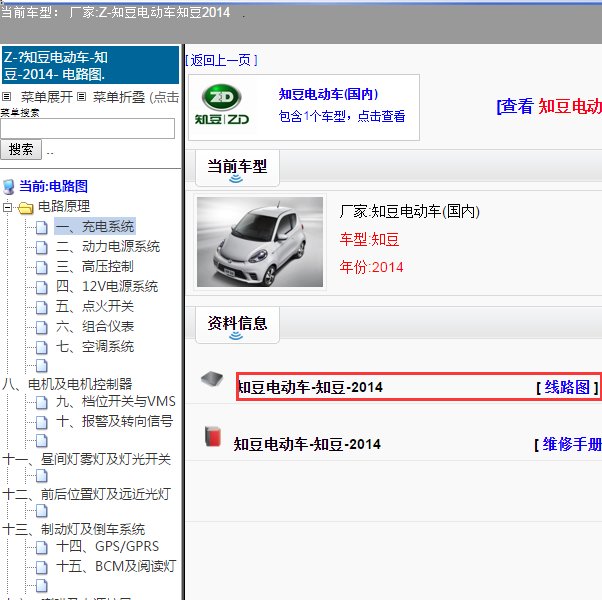Select 二、动力电源系统 tree item
This screenshot has height=600, width=602.
[x=108, y=246]
